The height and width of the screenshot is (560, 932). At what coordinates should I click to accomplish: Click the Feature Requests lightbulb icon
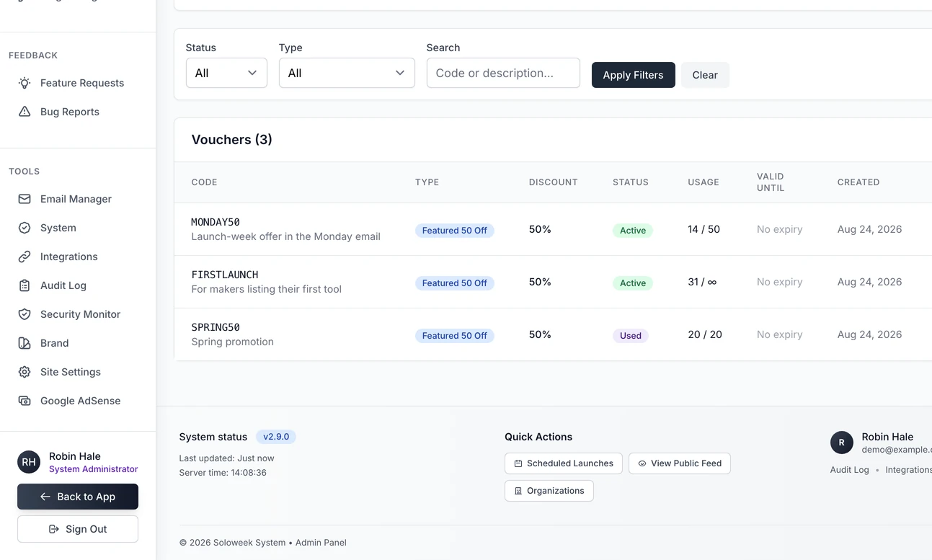(x=25, y=83)
